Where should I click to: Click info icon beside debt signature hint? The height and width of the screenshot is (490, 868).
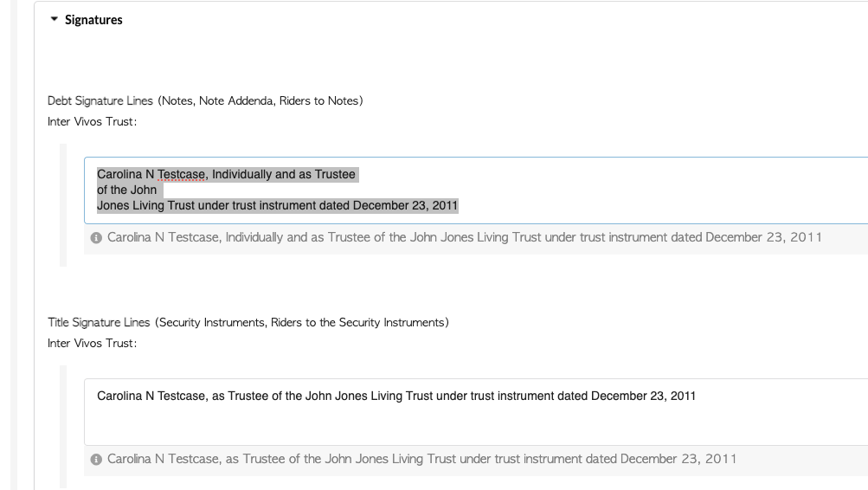point(96,238)
